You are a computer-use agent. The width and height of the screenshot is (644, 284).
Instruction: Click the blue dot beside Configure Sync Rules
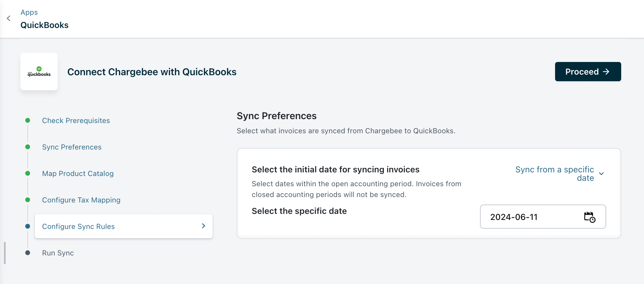click(x=28, y=226)
